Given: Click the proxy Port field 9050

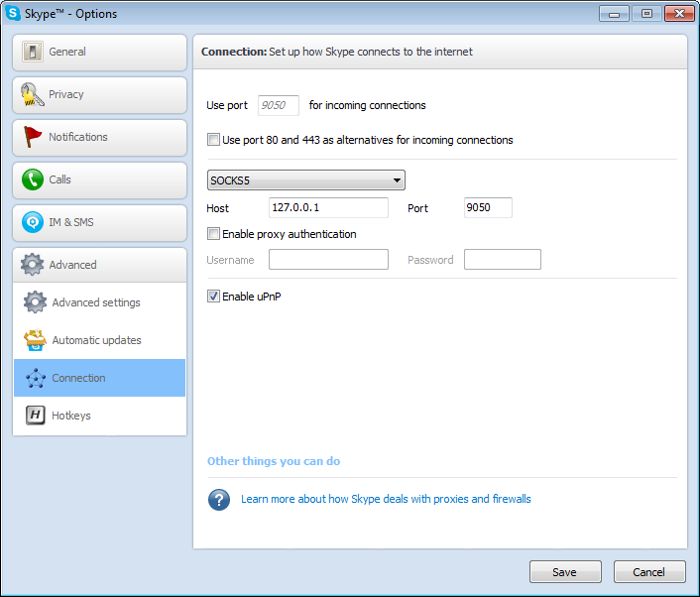Looking at the screenshot, I should [x=488, y=207].
